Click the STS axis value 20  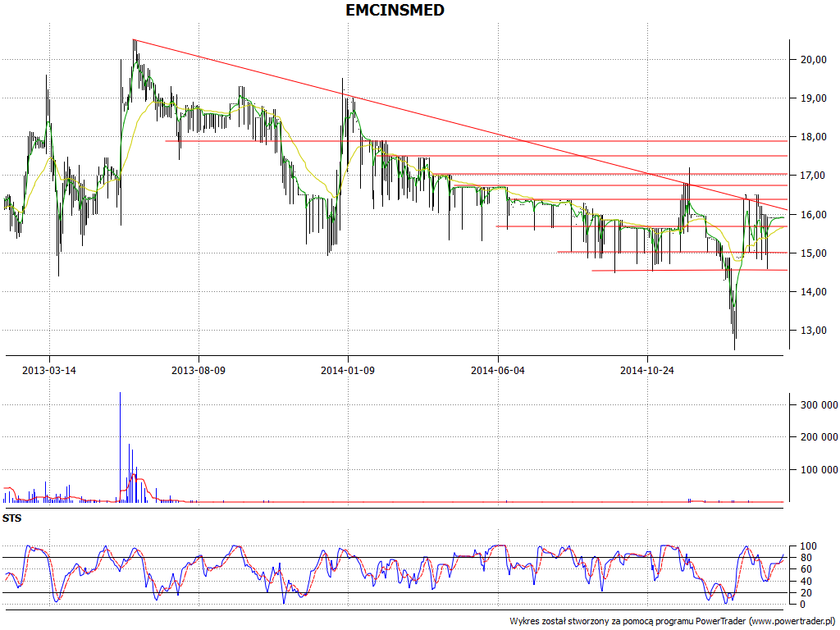[x=806, y=592]
